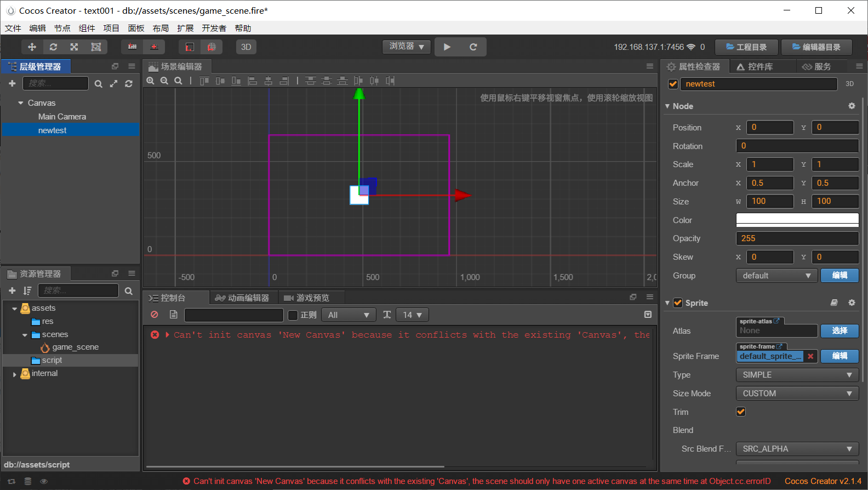Refresh the hierarchy panel
The height and width of the screenshot is (490, 868).
(129, 83)
